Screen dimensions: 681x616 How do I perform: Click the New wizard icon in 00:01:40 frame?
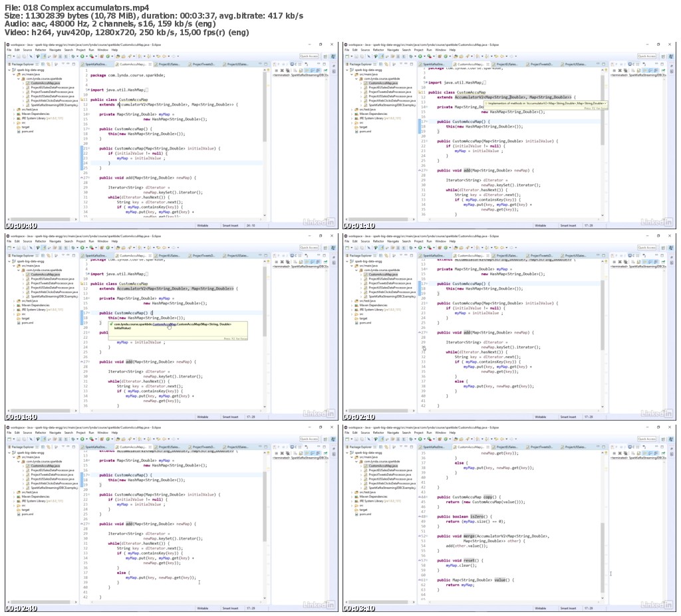point(9,247)
